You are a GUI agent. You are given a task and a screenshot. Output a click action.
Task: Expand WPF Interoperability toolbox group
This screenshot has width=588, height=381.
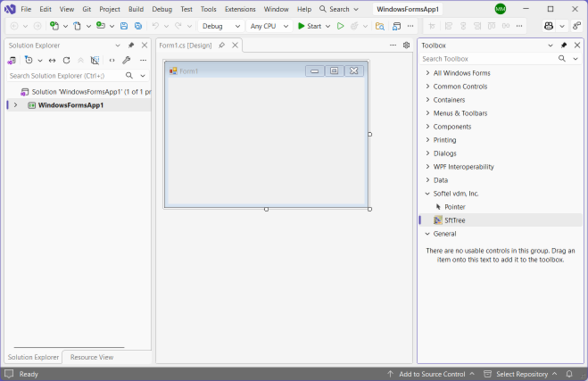coord(427,167)
